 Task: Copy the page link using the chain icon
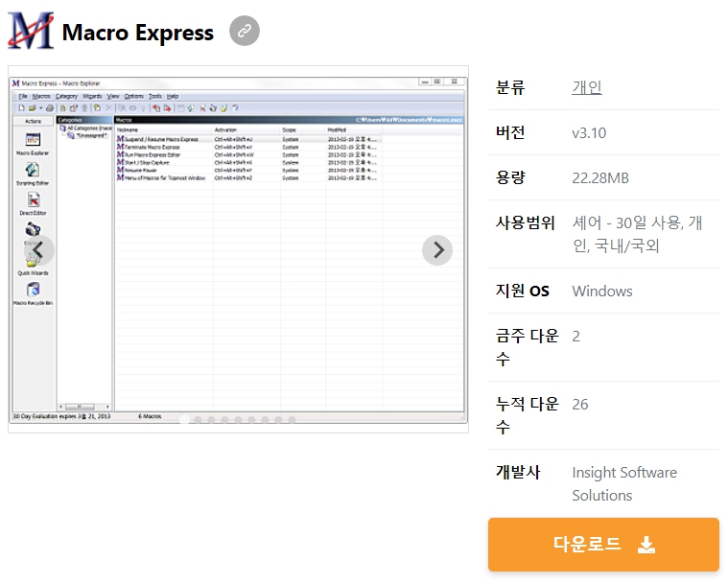click(x=245, y=31)
